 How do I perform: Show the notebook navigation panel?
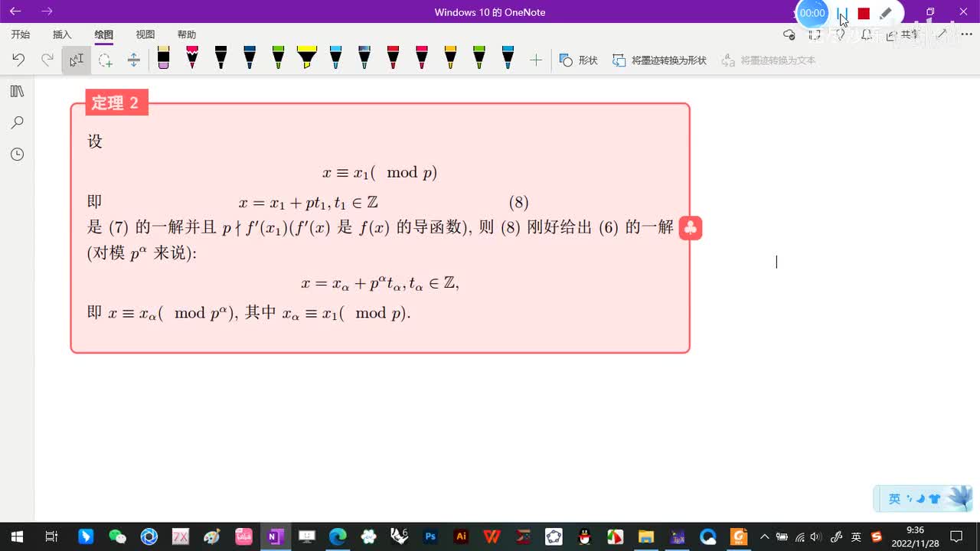(17, 92)
